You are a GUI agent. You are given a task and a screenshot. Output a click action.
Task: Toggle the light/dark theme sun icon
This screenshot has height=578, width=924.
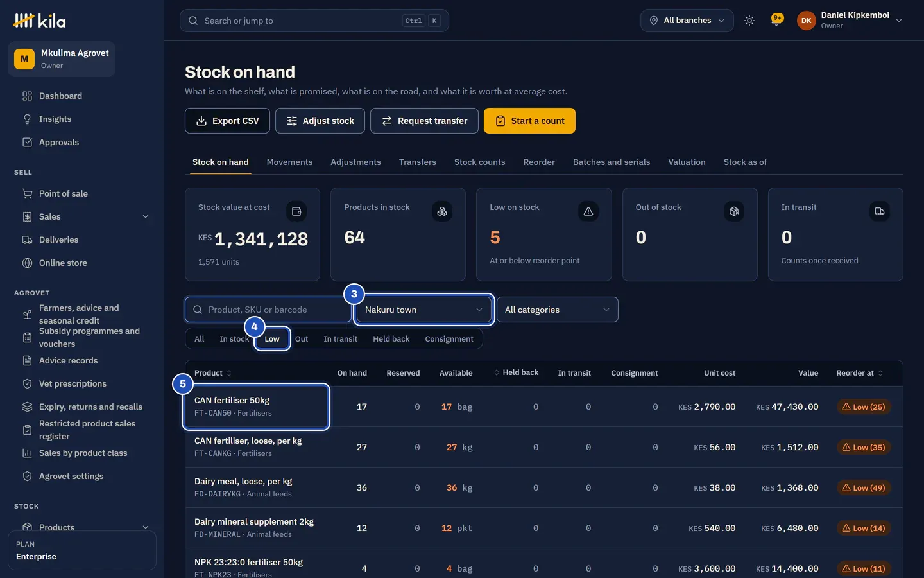point(749,21)
